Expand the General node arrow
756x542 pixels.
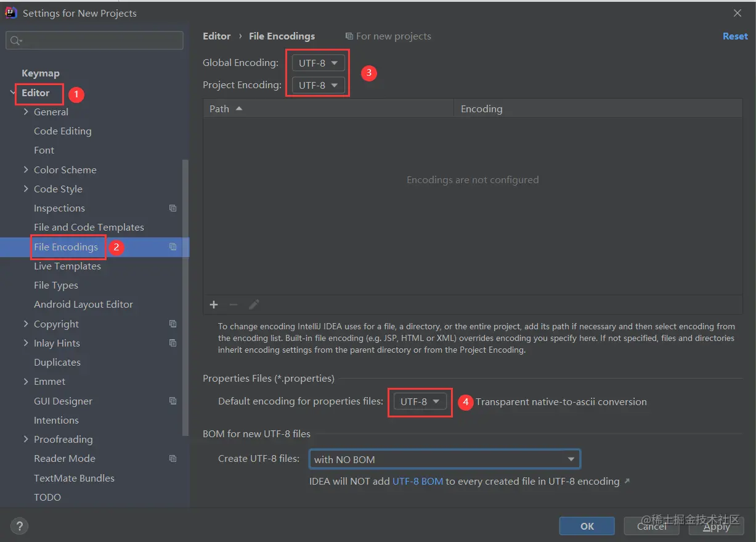(26, 112)
